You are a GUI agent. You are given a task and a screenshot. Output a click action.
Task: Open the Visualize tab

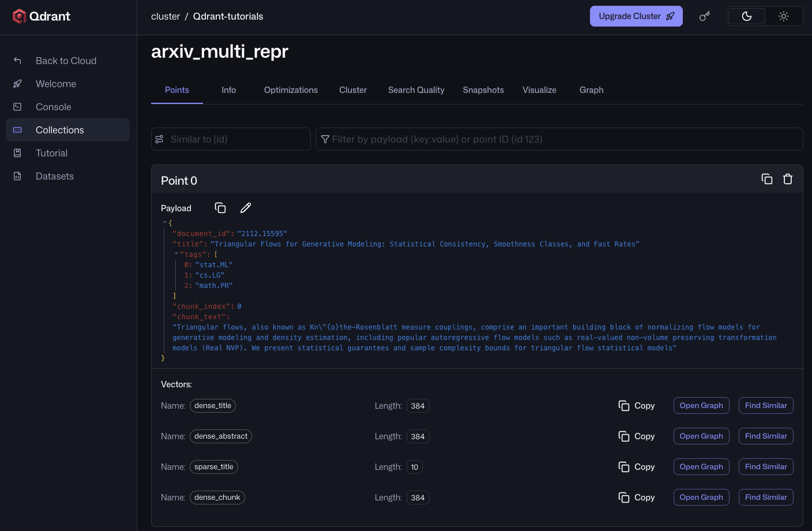[540, 90]
